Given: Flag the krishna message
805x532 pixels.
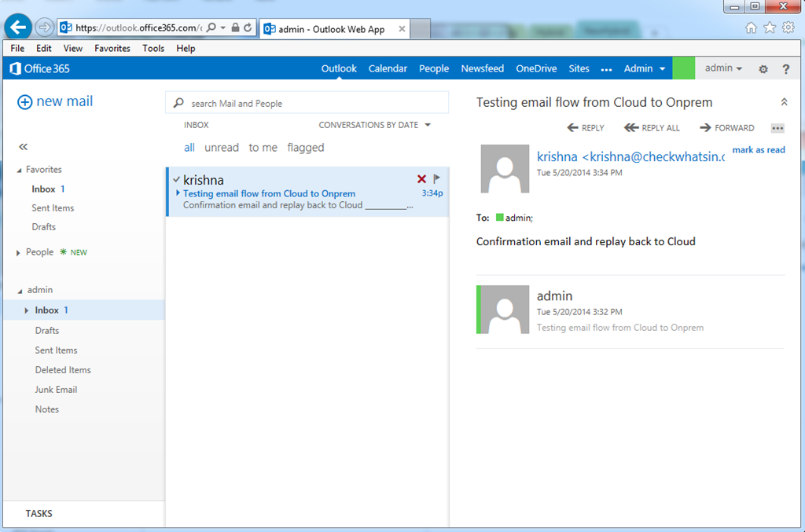Looking at the screenshot, I should coord(437,178).
